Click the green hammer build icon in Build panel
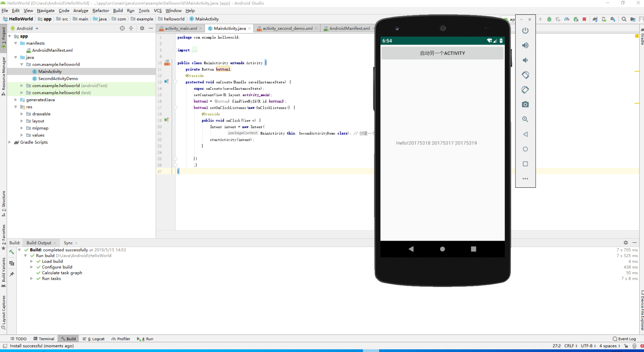This screenshot has width=644, height=352. (12, 252)
